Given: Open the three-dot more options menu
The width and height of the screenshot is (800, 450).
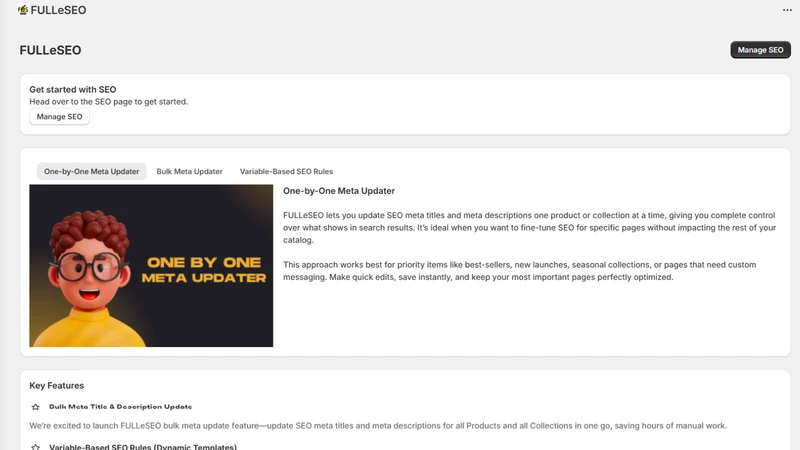Looking at the screenshot, I should coord(787,10).
